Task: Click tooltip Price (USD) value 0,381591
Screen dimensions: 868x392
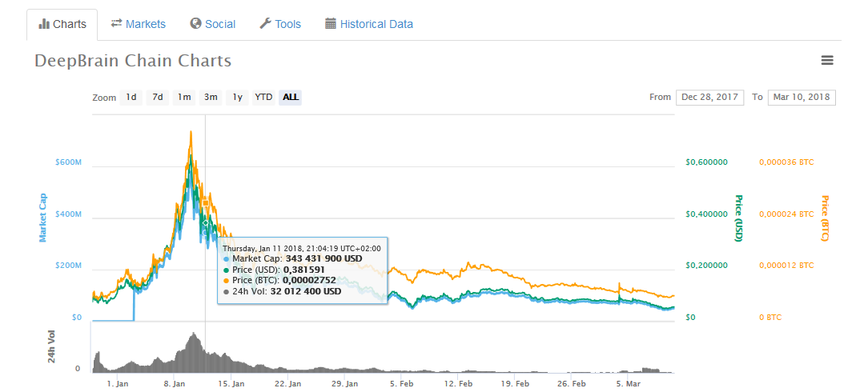Action: tap(306, 270)
